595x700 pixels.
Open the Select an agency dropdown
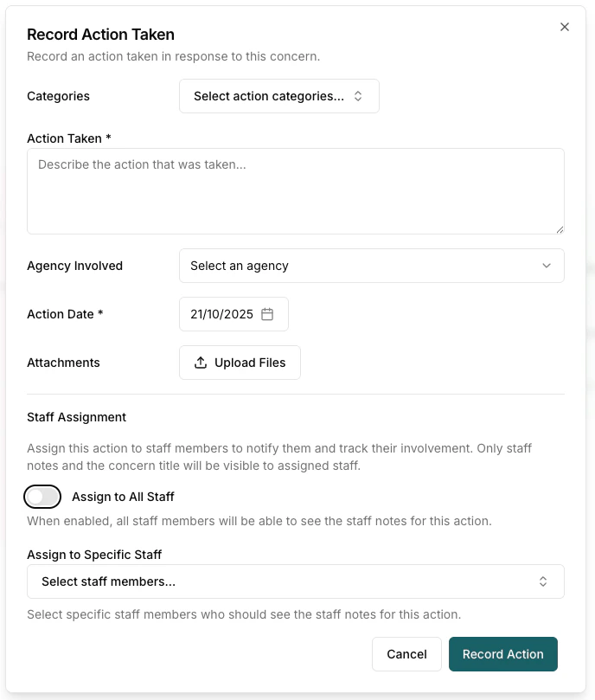[x=371, y=266]
